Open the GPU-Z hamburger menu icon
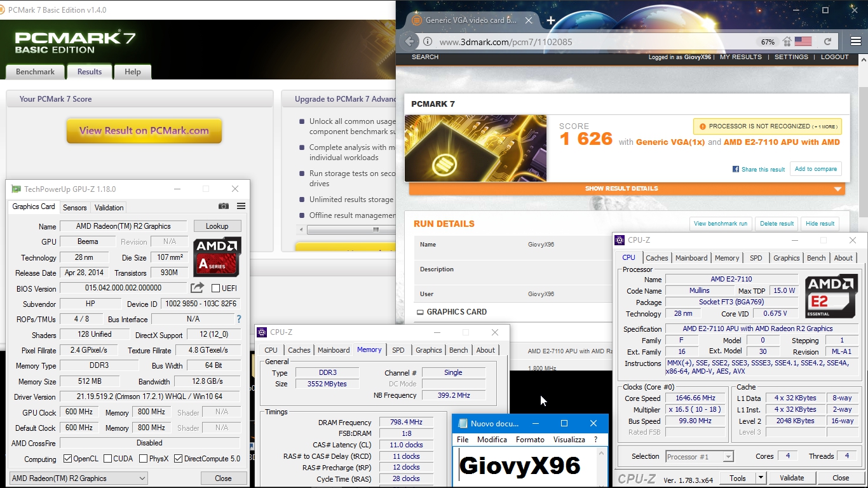Image resolution: width=868 pixels, height=488 pixels. coord(241,207)
